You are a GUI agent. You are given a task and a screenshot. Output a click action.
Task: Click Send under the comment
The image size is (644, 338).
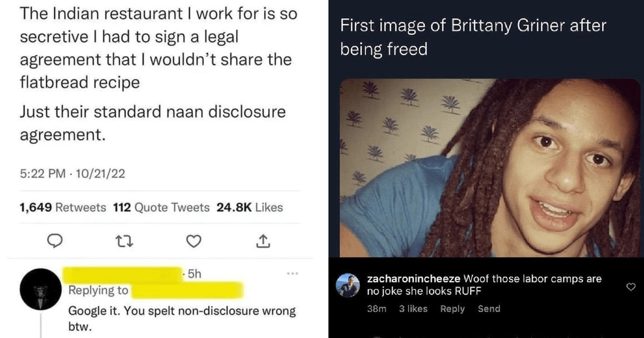tap(489, 308)
